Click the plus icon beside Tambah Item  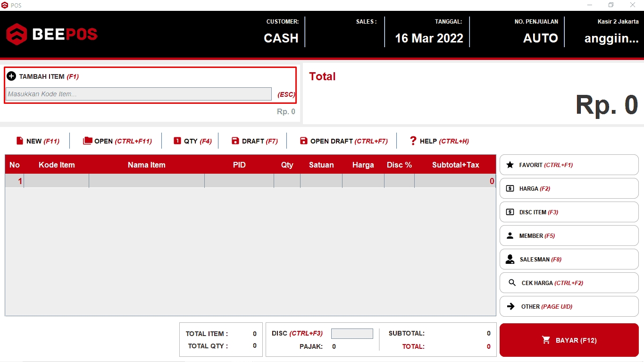[x=11, y=76]
